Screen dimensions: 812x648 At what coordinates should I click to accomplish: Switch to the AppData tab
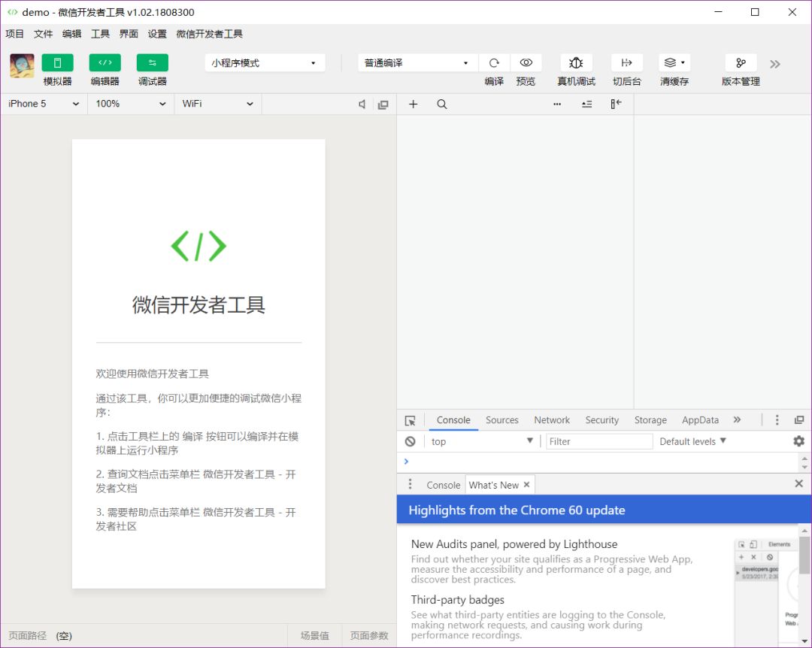(x=700, y=420)
